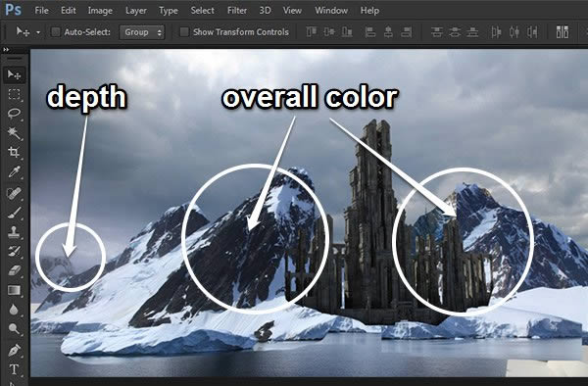
Task: Open the Move tool preset picker arrow
Action: (x=38, y=32)
